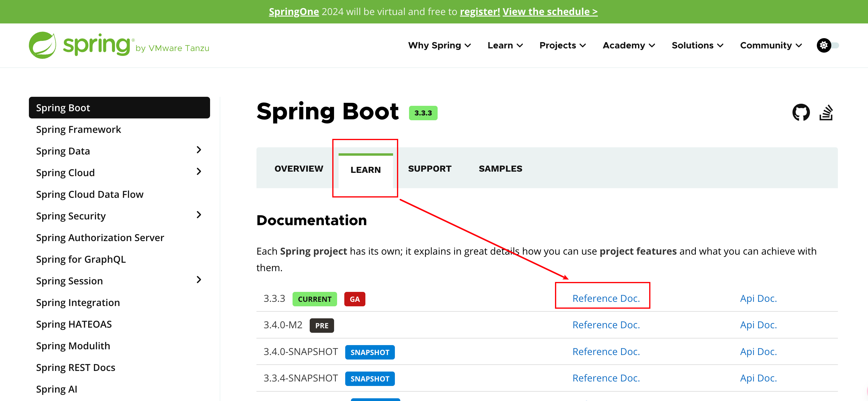This screenshot has height=401, width=868.
Task: Open Reference Doc. for 3.4.0-M2
Action: pyautogui.click(x=606, y=325)
